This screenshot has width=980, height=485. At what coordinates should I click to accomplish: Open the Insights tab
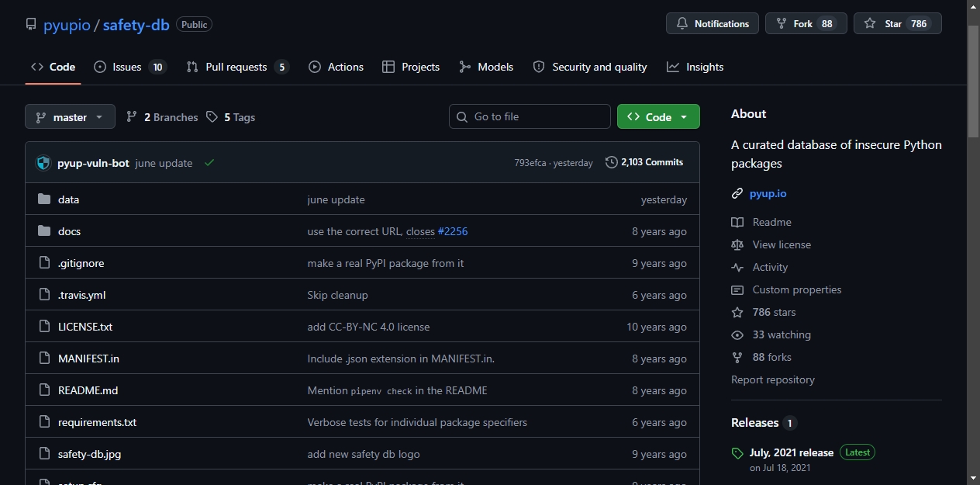click(x=695, y=67)
